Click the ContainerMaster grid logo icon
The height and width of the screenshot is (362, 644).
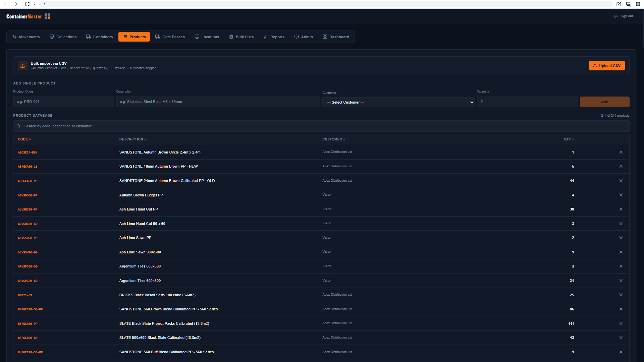47,16
